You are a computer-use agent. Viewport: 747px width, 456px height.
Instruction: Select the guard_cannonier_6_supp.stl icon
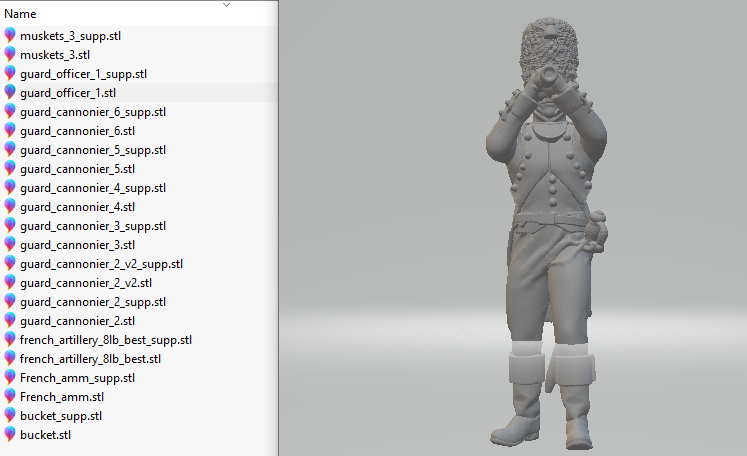(x=10, y=111)
